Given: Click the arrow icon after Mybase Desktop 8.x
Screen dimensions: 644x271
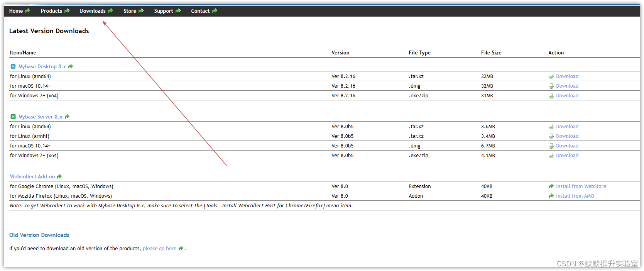Looking at the screenshot, I should pyautogui.click(x=71, y=66).
